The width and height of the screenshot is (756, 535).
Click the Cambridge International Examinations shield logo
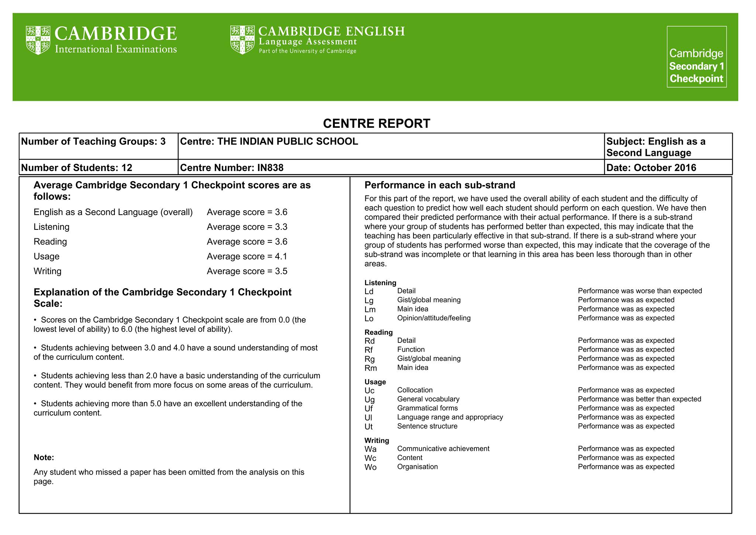38,40
